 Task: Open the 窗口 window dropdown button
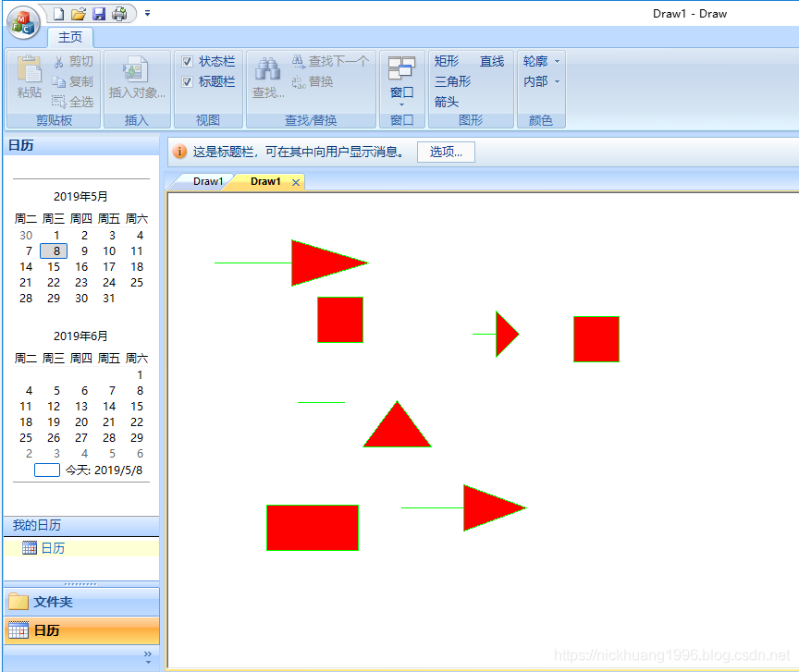pos(402,80)
